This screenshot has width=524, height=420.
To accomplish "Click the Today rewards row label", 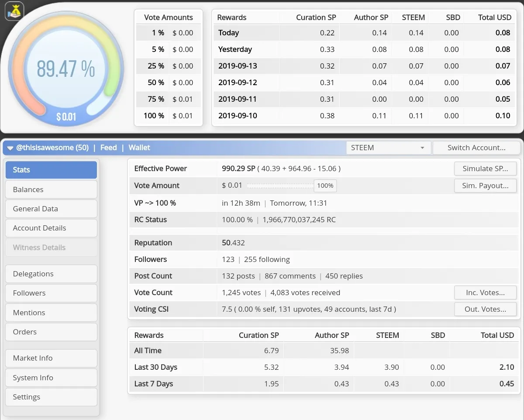I will click(229, 33).
